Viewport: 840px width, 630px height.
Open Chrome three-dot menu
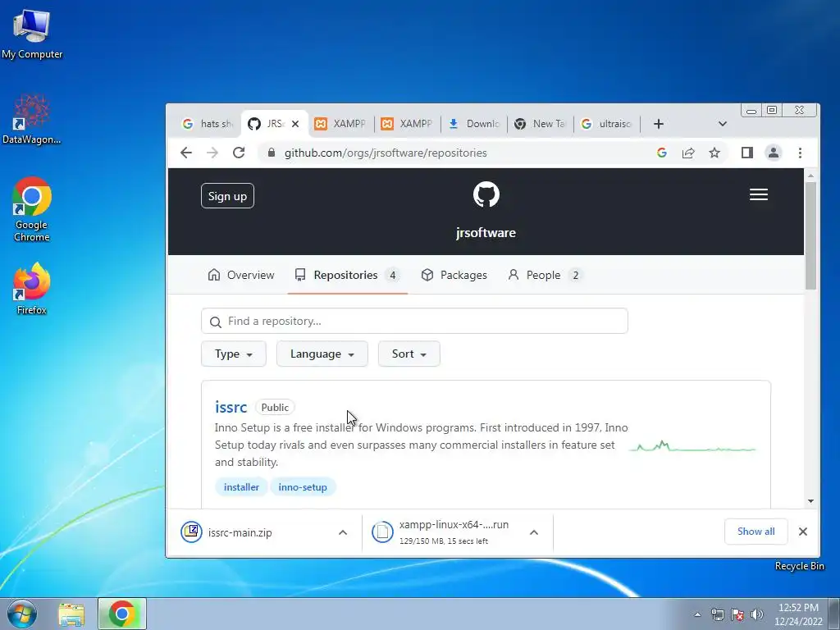pyautogui.click(x=800, y=153)
